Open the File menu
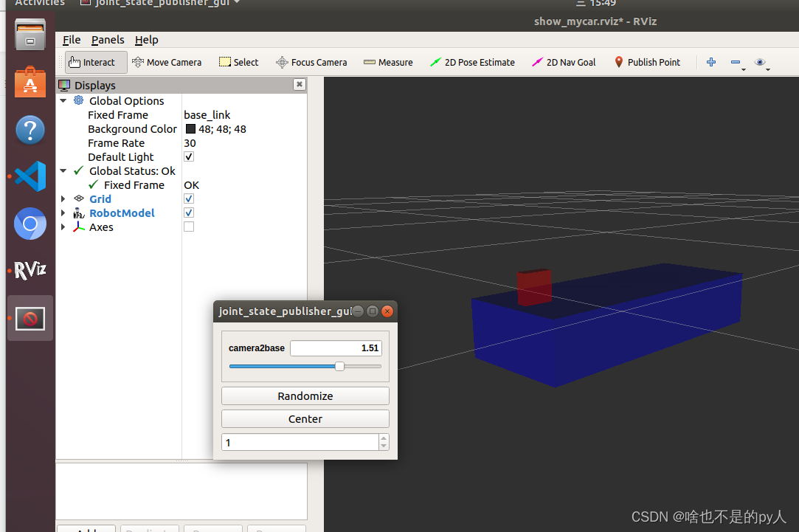The height and width of the screenshot is (532, 799). tap(72, 40)
